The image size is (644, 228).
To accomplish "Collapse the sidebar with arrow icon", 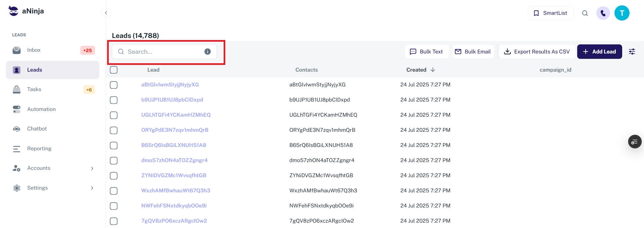I will click(x=106, y=13).
